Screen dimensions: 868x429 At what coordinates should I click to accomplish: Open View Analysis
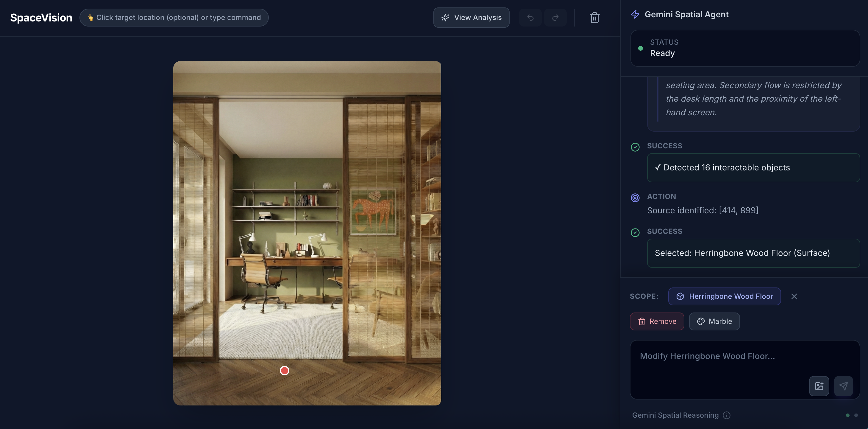(x=471, y=18)
